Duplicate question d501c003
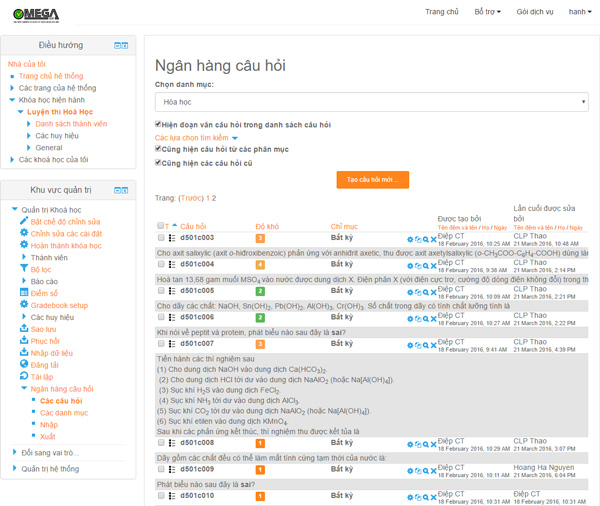Screen dimensions: 600x506 [x=418, y=240]
